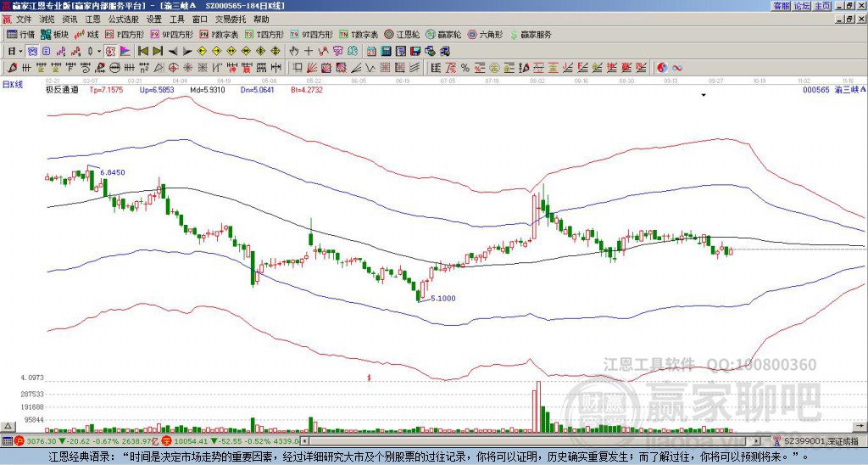The width and height of the screenshot is (868, 465).
Task: Open the 工具 menu
Action: 176,20
